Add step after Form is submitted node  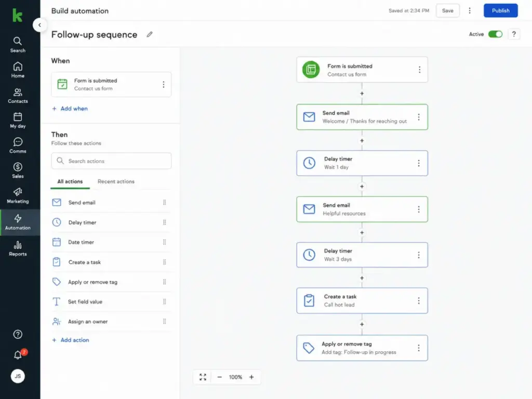(362, 94)
